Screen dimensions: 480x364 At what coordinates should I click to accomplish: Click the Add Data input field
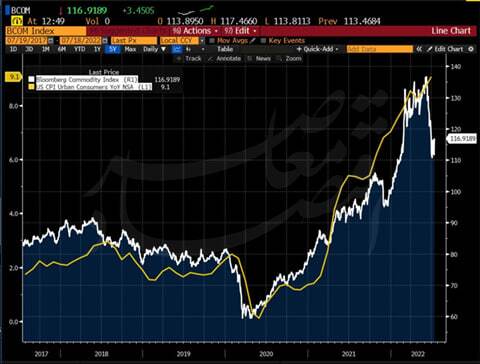(380, 49)
